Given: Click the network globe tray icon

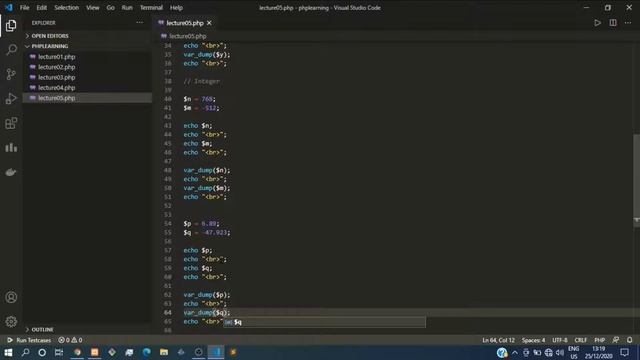Looking at the screenshot, I should coord(549,352).
